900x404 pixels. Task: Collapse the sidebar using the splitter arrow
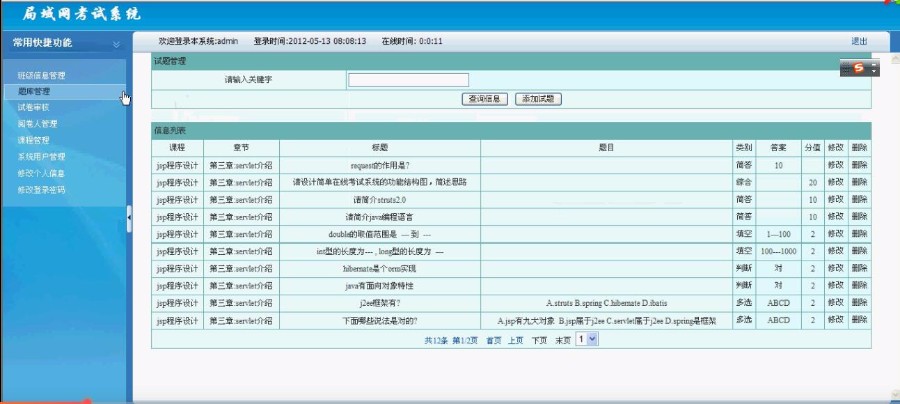(129, 218)
